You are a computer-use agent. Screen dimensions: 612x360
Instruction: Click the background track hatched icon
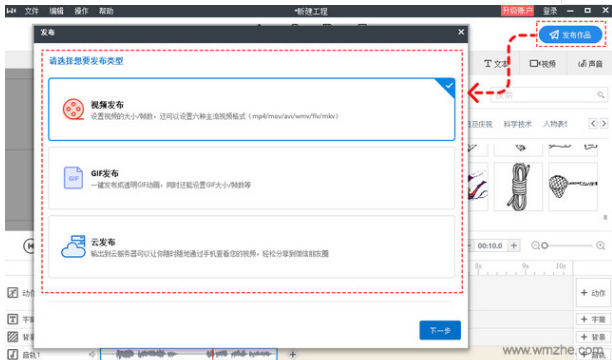[x=13, y=337]
